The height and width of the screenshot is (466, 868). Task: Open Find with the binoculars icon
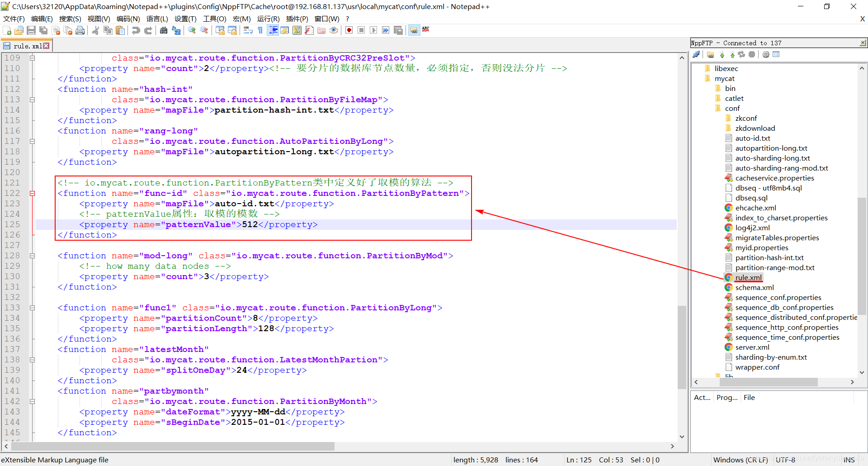[164, 30]
